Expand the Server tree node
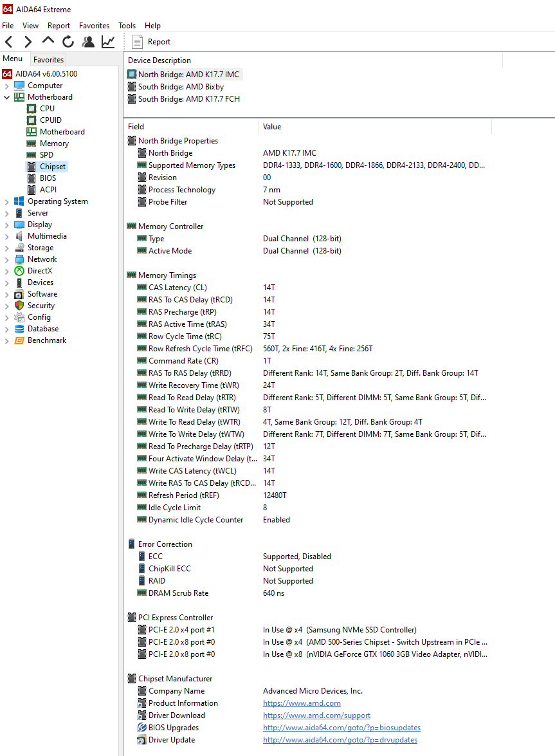Screen dimensions: 555x756 pos(6,213)
